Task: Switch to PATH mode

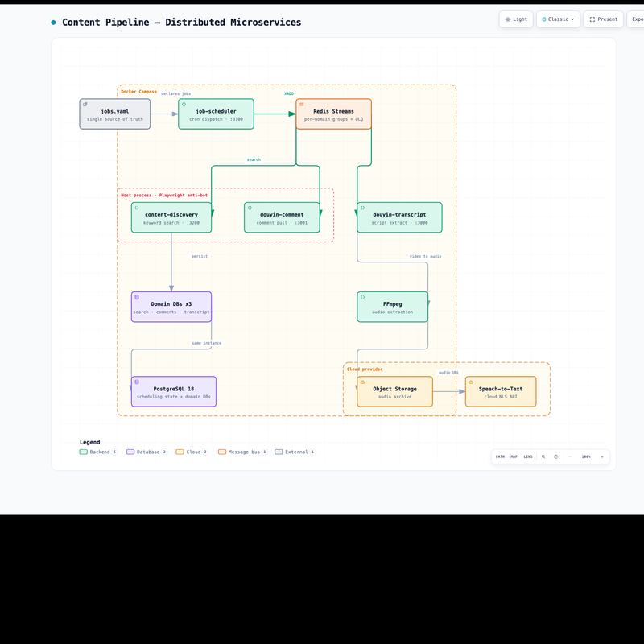Action: [500, 456]
